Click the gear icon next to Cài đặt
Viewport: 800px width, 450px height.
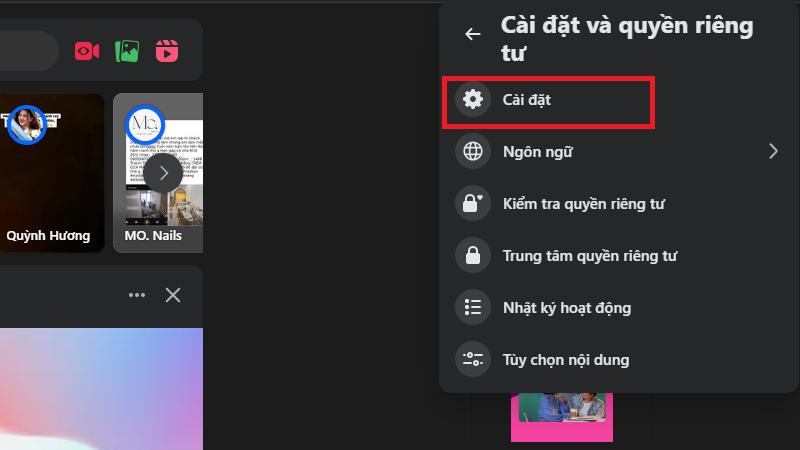click(472, 100)
